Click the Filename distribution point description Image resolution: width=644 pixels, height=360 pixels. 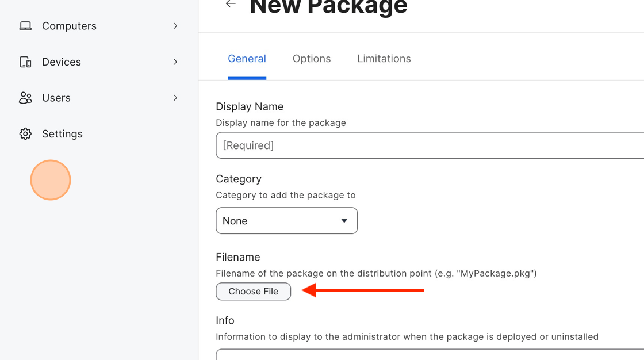pos(376,273)
